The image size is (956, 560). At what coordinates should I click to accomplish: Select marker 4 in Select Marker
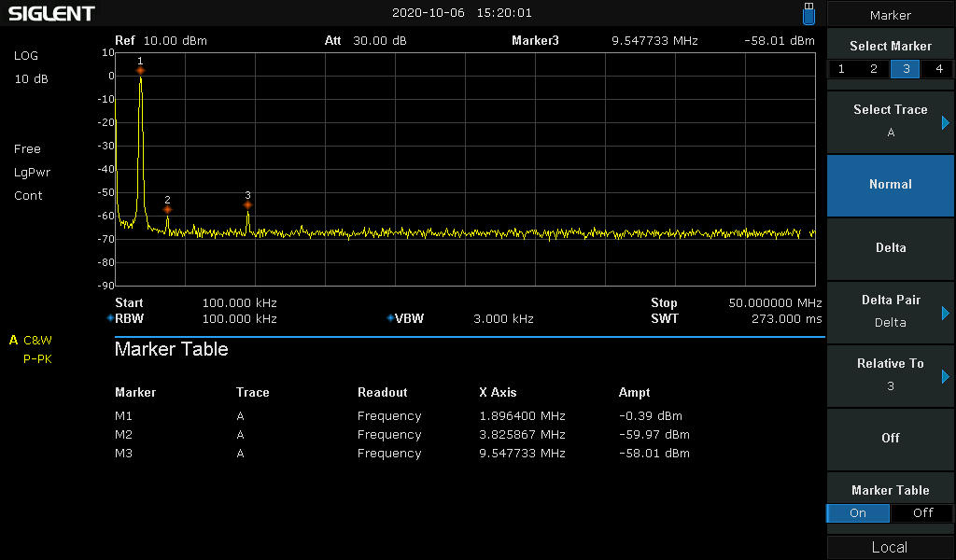(937, 69)
